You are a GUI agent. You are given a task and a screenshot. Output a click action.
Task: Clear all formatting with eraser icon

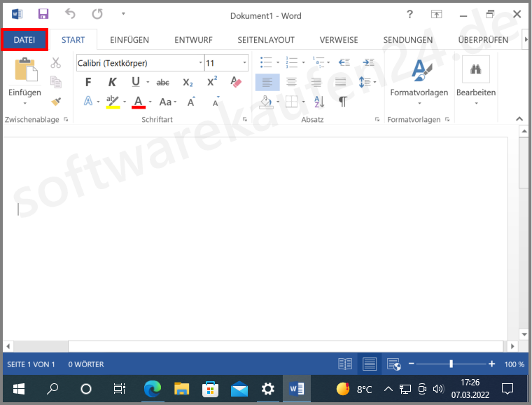pos(236,82)
